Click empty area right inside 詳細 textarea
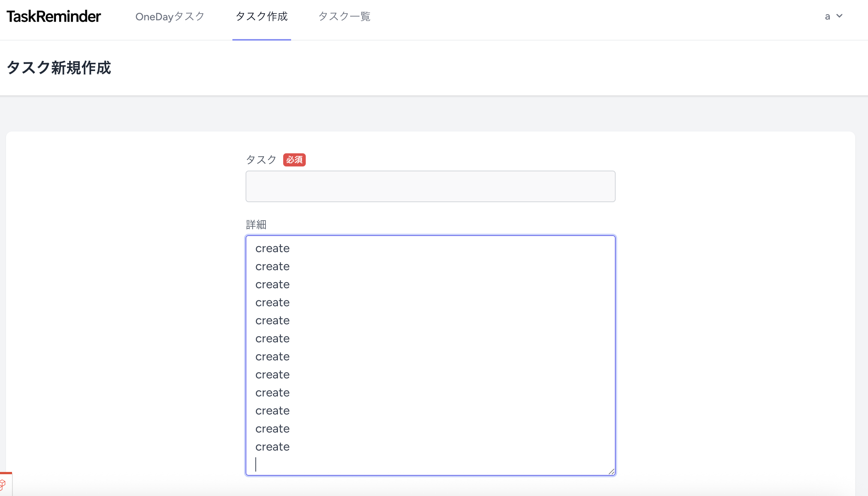 coord(489,338)
